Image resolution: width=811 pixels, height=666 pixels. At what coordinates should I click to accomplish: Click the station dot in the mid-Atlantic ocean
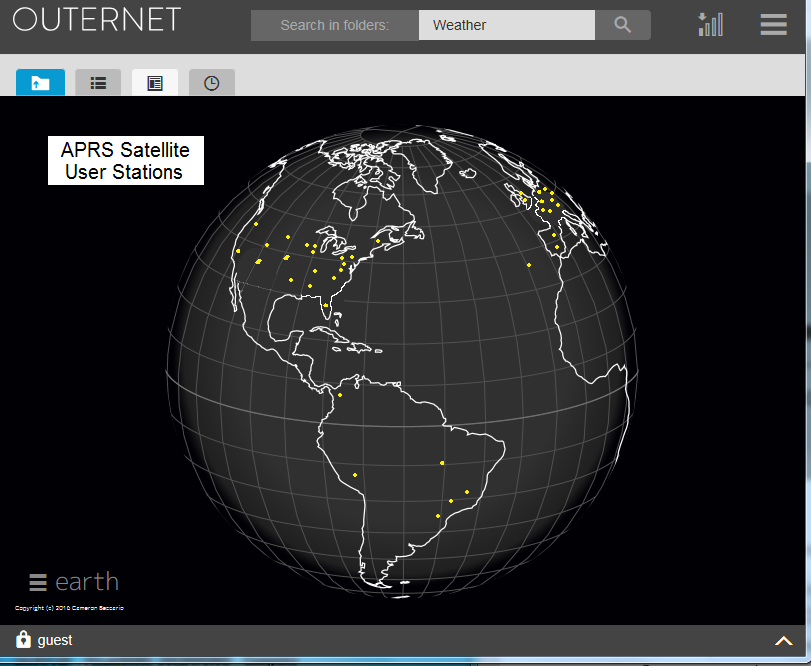[x=528, y=265]
